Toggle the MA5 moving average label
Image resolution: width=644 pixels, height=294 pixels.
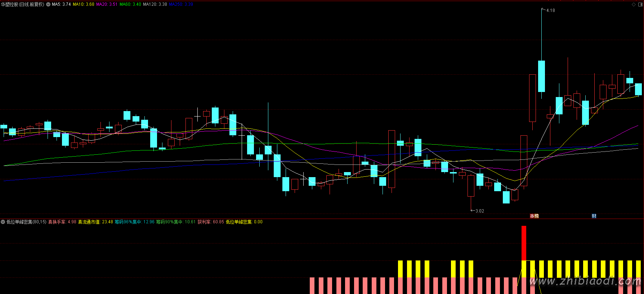[x=61, y=4]
